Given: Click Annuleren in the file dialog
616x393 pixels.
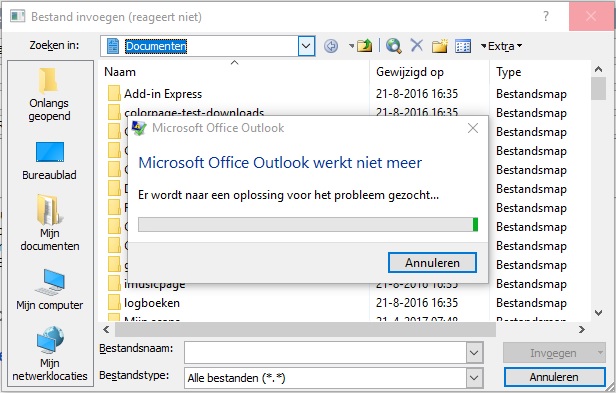Looking at the screenshot, I should (x=554, y=377).
